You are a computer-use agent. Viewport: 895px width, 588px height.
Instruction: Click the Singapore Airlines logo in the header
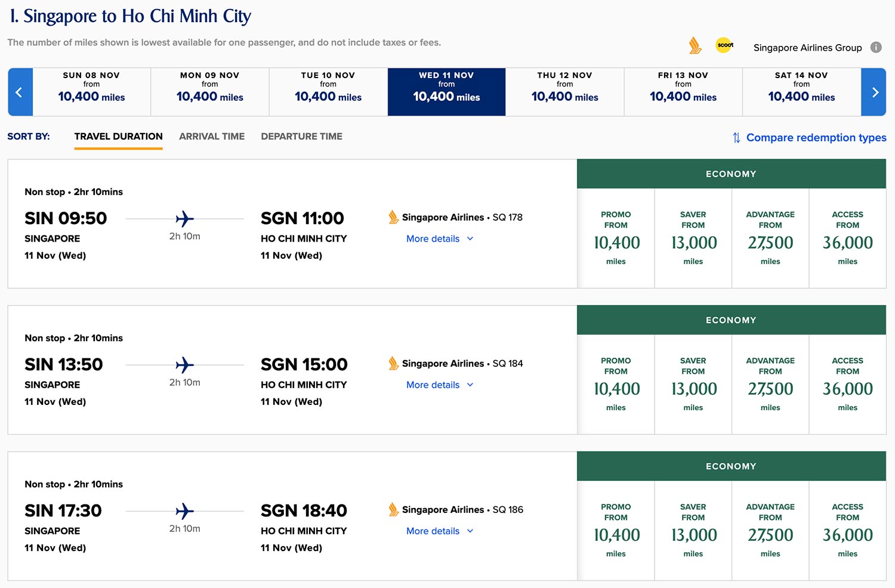[x=695, y=46]
